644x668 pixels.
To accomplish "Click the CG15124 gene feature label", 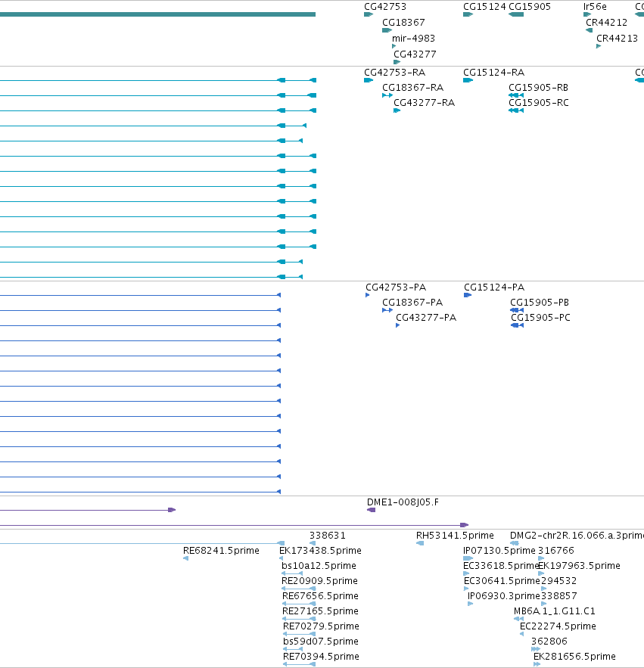I will 484,7.
